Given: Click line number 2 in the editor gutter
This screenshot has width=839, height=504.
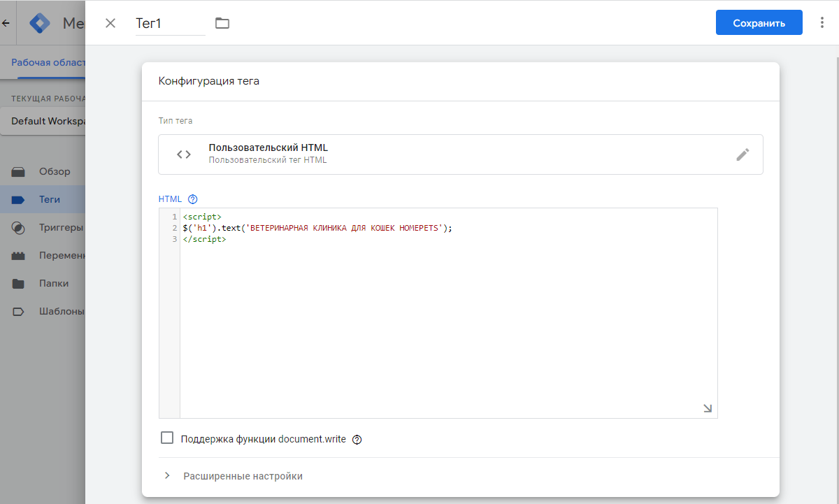Looking at the screenshot, I should [175, 228].
